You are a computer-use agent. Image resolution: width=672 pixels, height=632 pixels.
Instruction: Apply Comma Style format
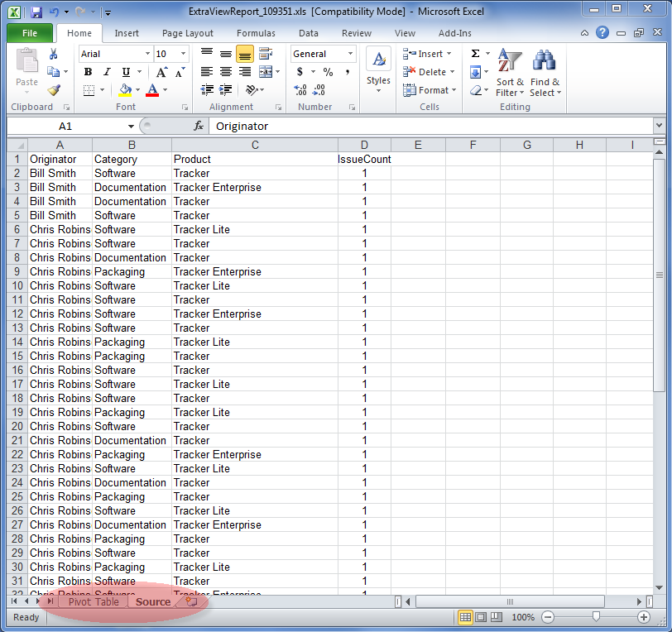pyautogui.click(x=347, y=72)
